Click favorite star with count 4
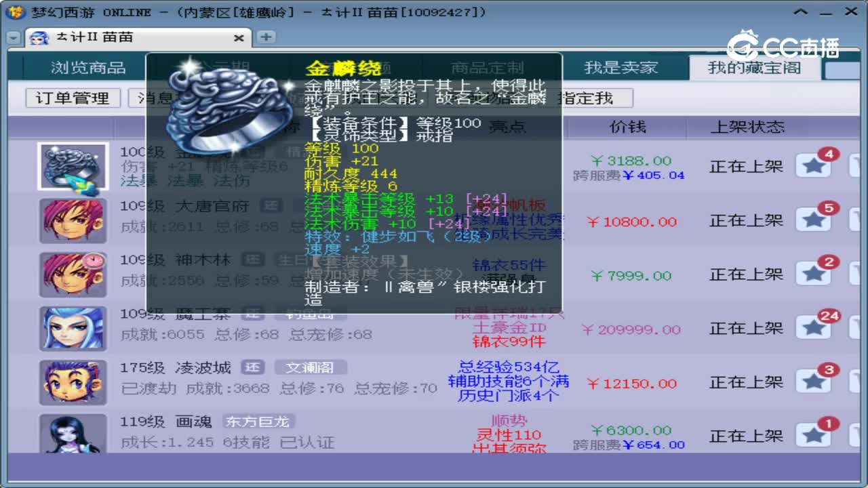 point(813,165)
